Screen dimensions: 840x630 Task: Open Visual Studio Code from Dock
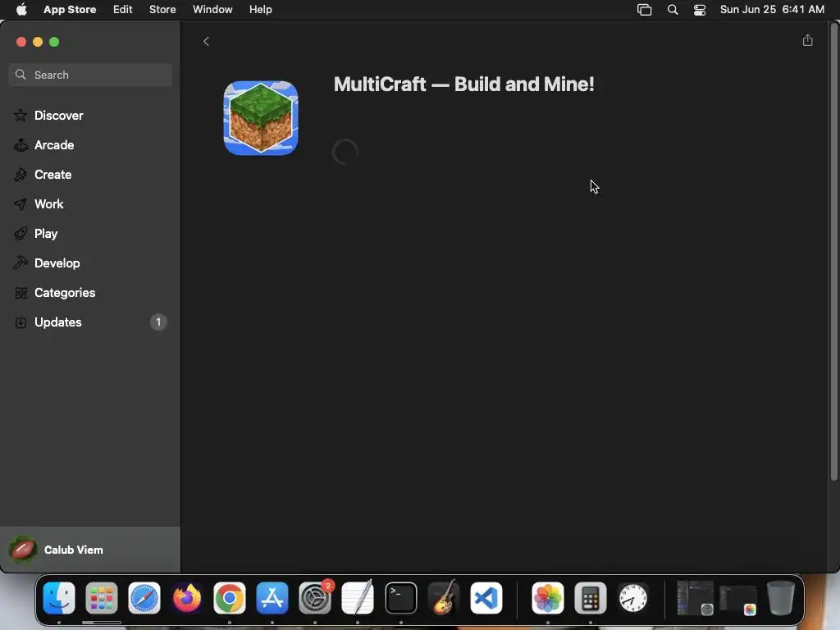[486, 597]
